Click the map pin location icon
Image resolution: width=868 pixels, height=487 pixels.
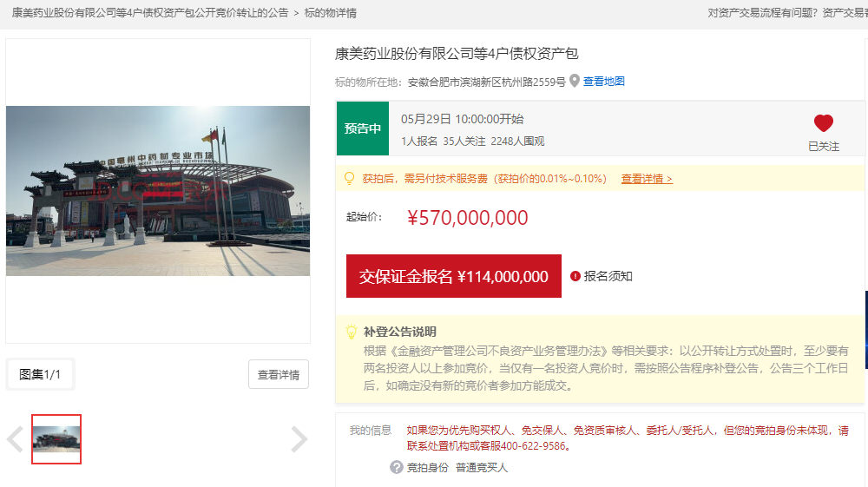575,81
